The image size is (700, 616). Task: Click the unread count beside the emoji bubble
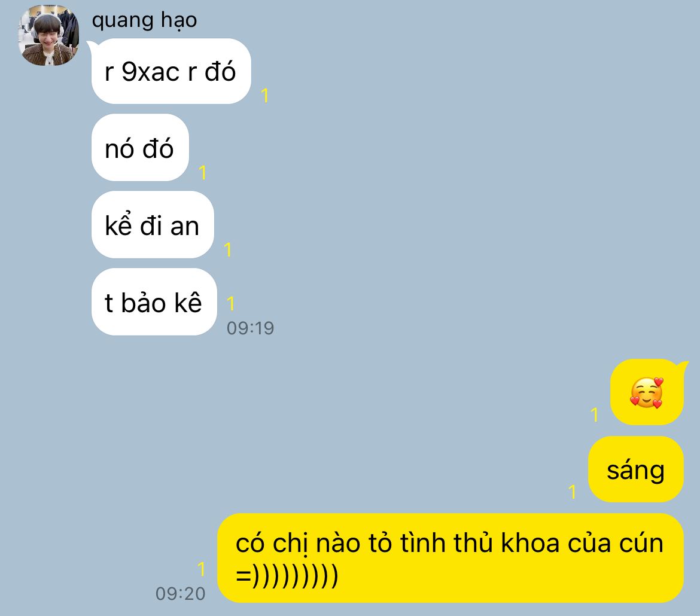(594, 414)
